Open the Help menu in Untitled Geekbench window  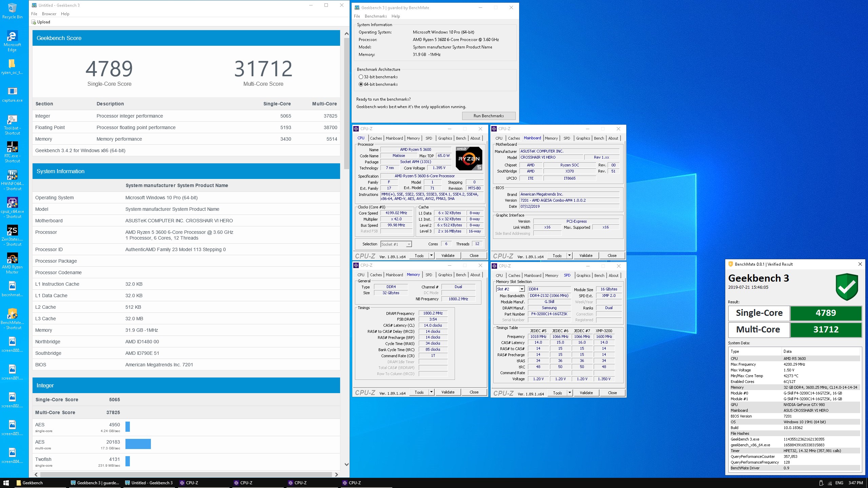65,14
